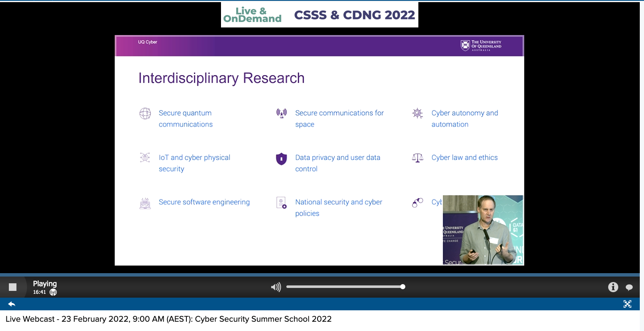Click the scales icon for cyber law
This screenshot has height=331, width=644.
418,158
